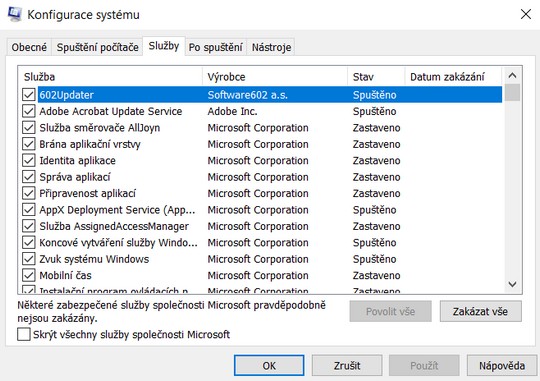Click the scrollbar down arrow
Image resolution: width=540 pixels, height=381 pixels.
click(x=512, y=284)
